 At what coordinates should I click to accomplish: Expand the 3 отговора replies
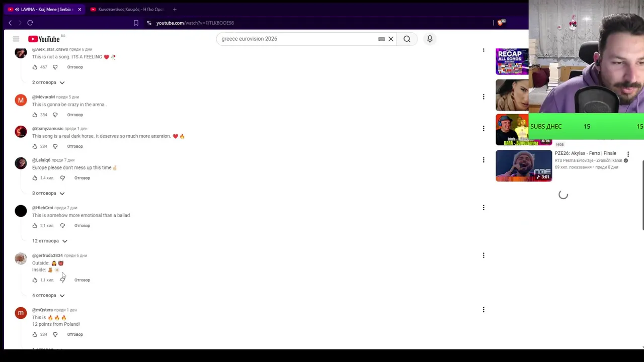pyautogui.click(x=48, y=193)
